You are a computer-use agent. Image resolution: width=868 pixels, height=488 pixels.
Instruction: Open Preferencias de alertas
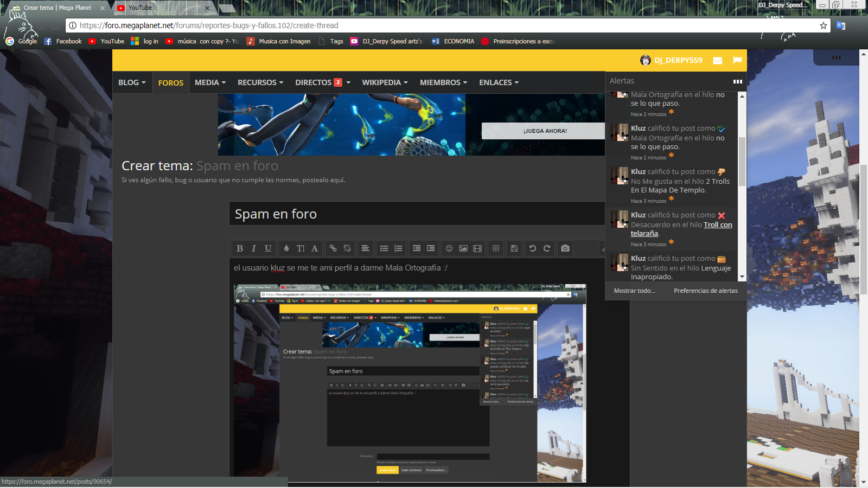click(x=706, y=291)
